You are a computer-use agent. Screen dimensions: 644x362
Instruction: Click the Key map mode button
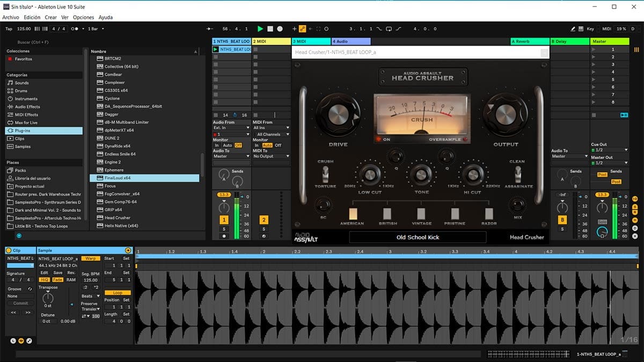(x=590, y=28)
